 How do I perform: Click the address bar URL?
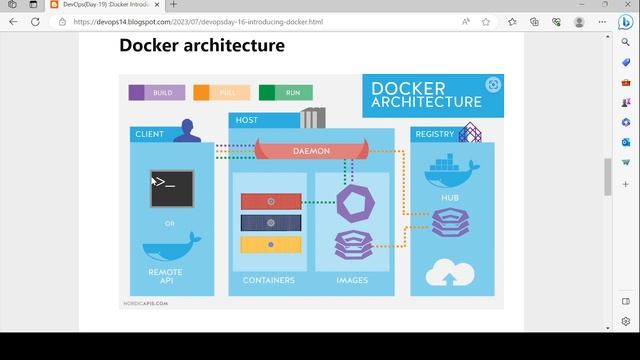[198, 22]
